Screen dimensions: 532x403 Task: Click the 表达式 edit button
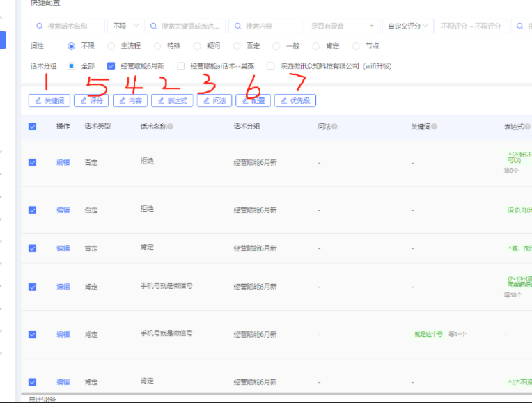tap(172, 101)
